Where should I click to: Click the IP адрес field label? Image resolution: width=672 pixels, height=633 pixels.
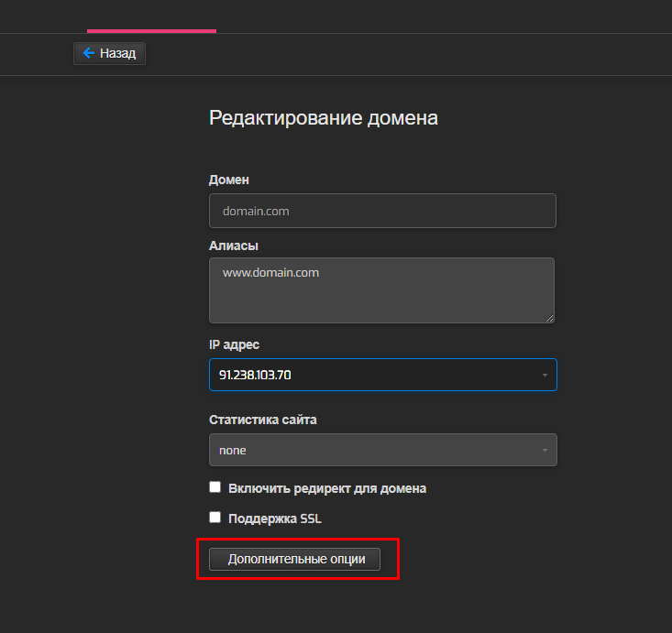coord(234,344)
